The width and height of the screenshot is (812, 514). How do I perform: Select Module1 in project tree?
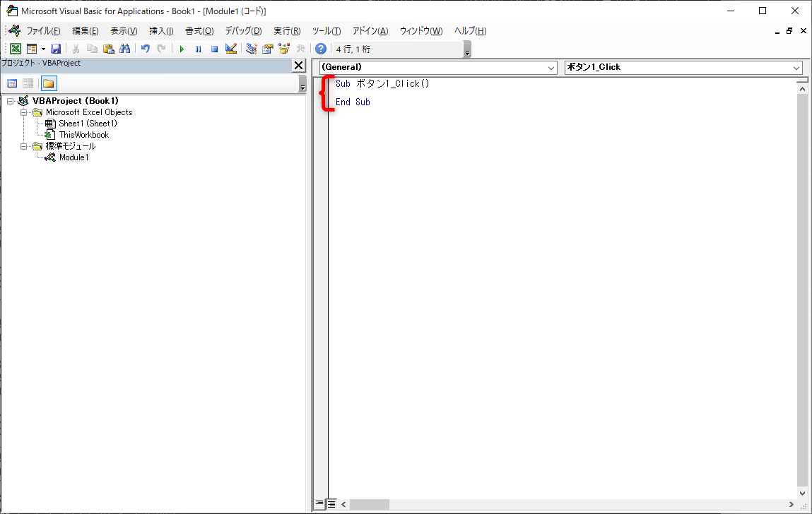(73, 157)
